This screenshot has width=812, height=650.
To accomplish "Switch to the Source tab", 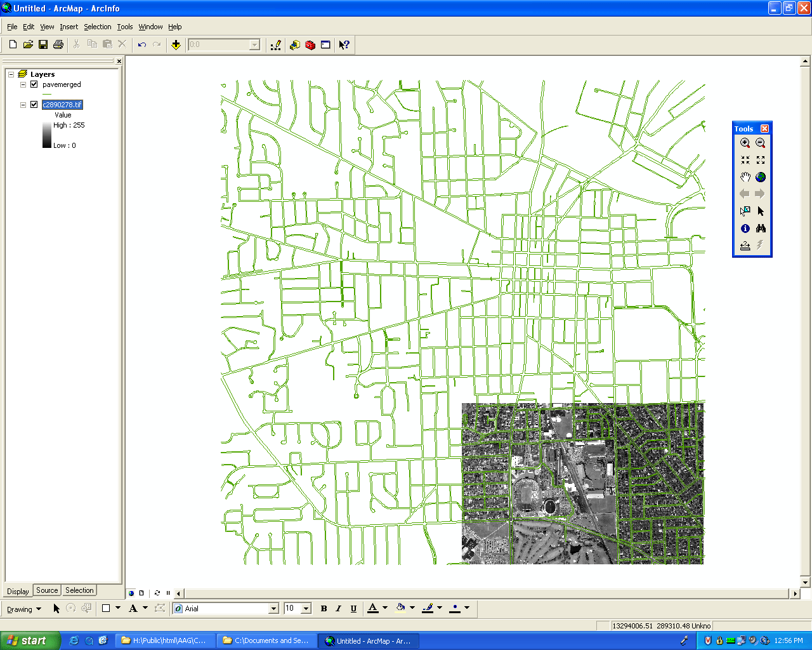I will tap(47, 590).
